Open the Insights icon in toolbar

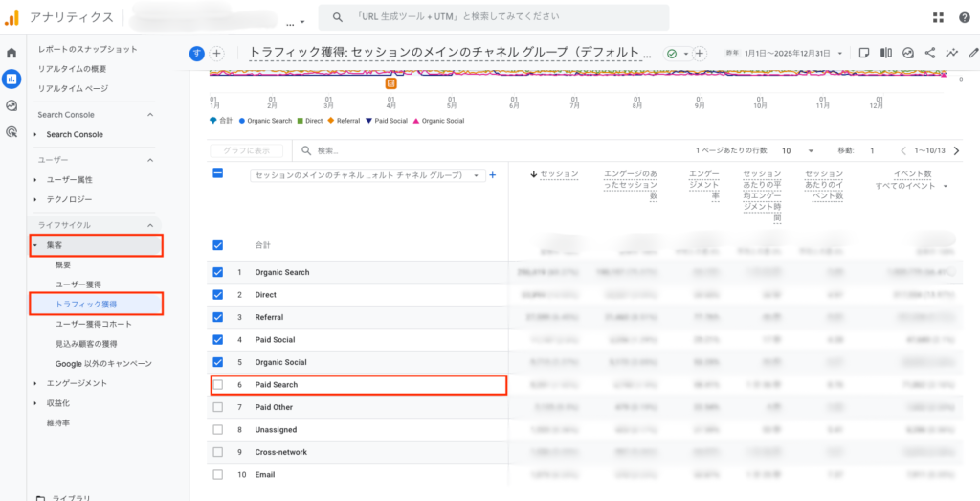point(908,53)
